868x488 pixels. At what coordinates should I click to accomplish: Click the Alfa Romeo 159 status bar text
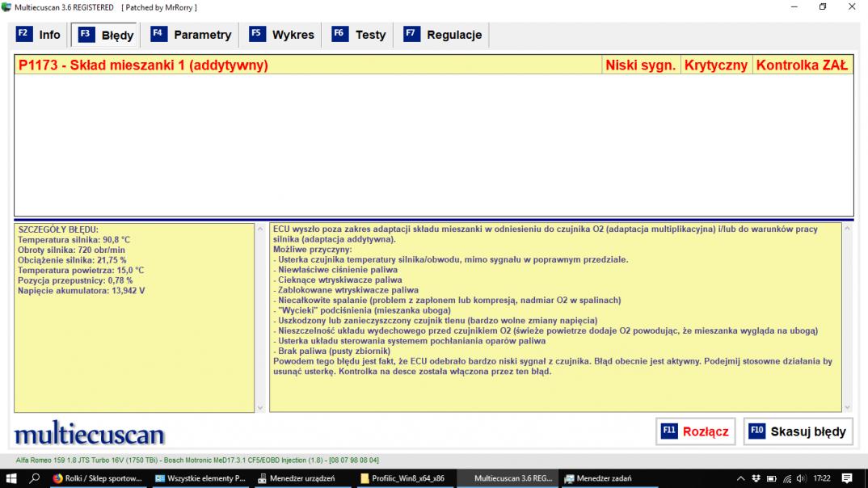[x=197, y=461]
